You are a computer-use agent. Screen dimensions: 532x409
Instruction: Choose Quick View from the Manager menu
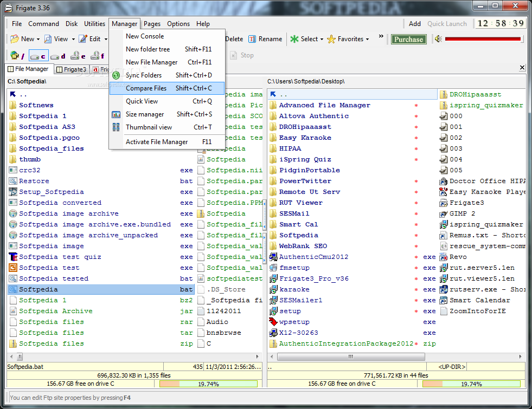(x=167, y=101)
